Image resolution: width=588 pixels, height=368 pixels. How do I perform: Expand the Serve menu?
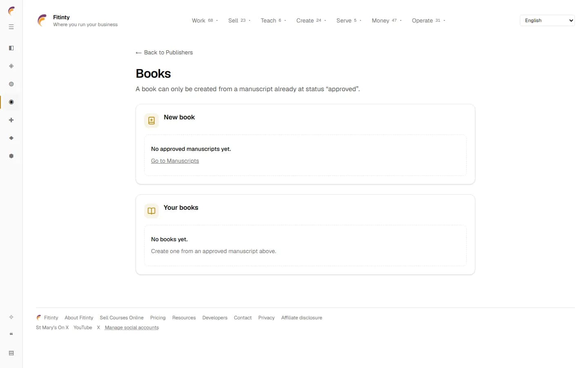[x=349, y=20]
